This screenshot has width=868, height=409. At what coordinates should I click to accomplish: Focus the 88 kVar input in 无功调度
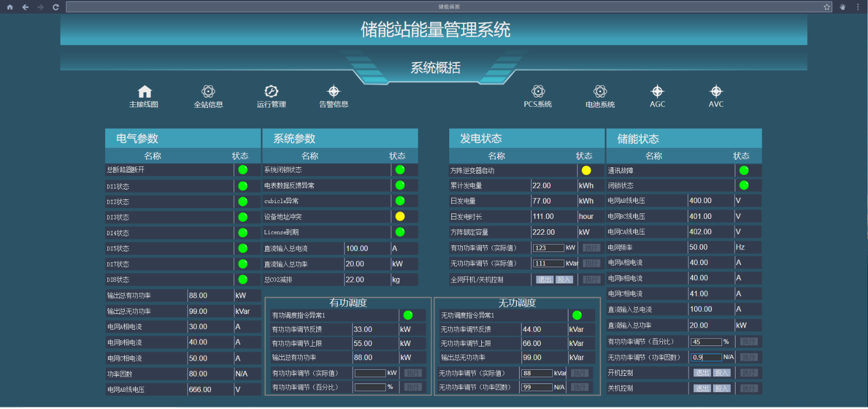point(537,373)
